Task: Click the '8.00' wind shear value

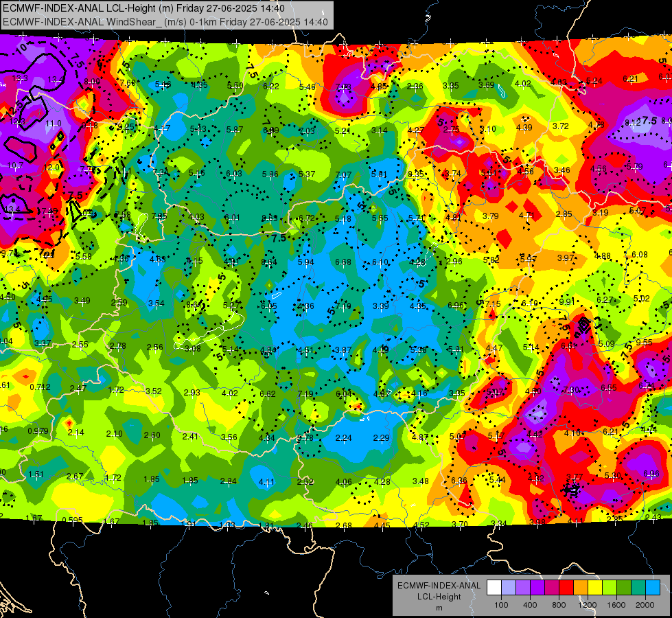Action: point(92,82)
